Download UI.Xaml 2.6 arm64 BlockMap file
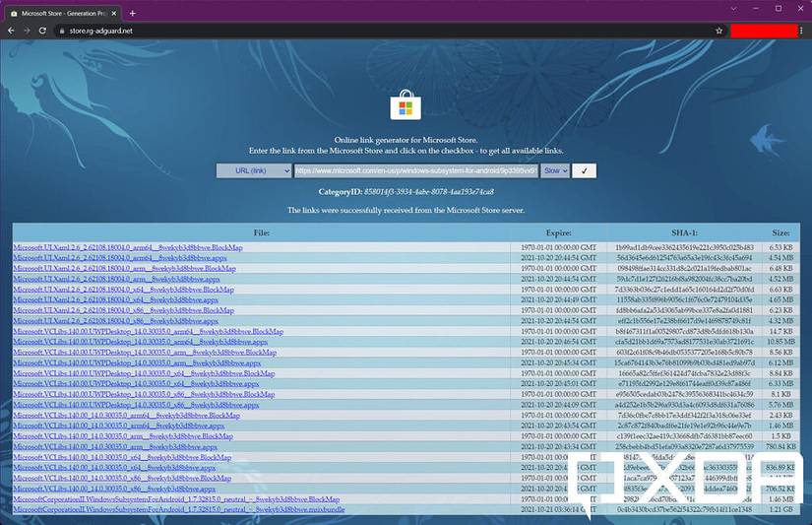 coord(128,248)
